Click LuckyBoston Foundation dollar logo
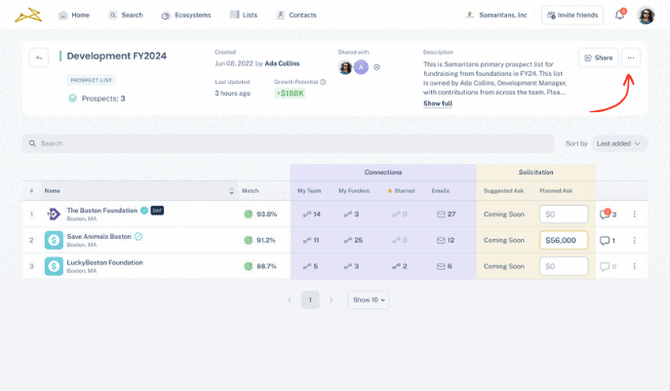The height and width of the screenshot is (391, 670). [x=54, y=266]
